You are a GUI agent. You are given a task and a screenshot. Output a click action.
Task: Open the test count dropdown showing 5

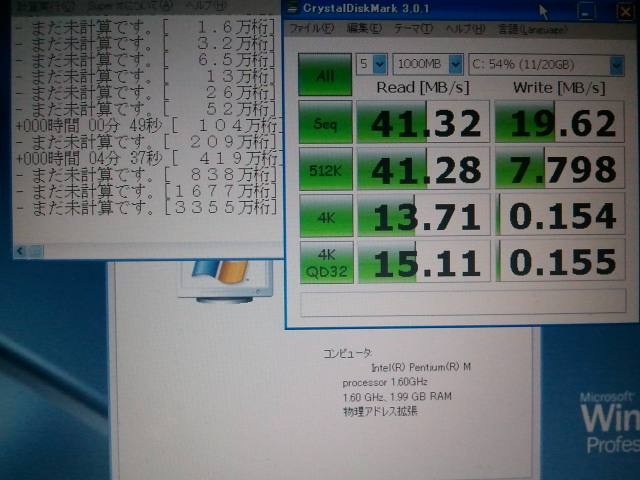pos(372,64)
